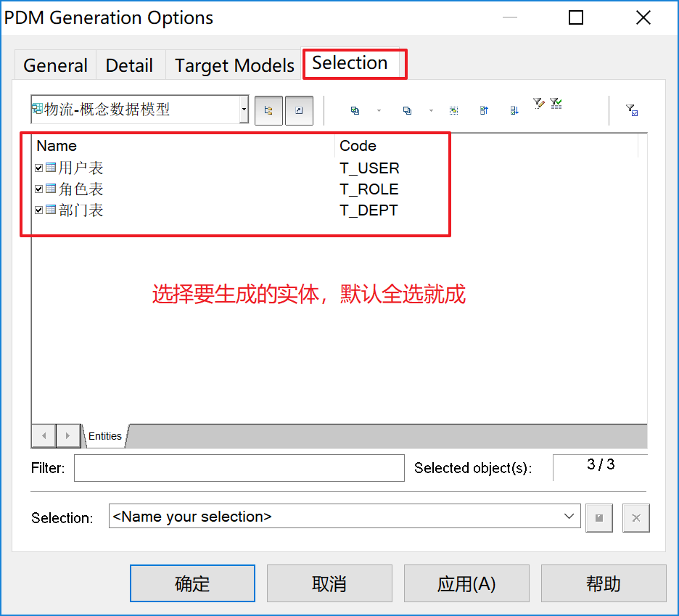Click the left tab scroll arrow
The width and height of the screenshot is (679, 616).
point(44,436)
